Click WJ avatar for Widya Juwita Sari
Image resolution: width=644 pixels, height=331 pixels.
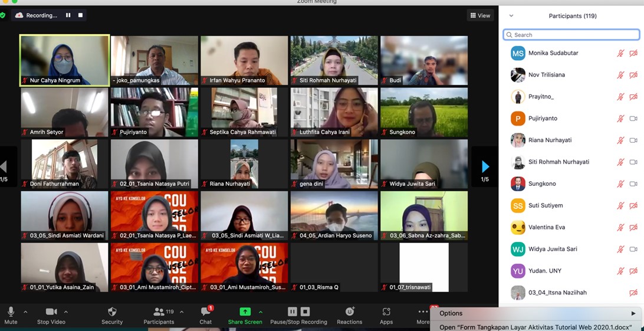pos(518,249)
